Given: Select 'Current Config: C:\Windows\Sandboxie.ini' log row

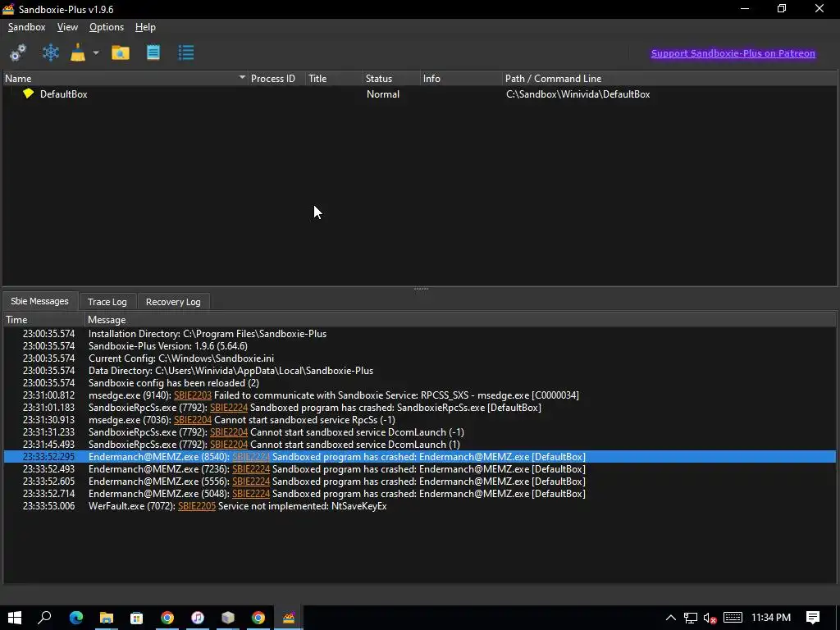Looking at the screenshot, I should 419,358.
